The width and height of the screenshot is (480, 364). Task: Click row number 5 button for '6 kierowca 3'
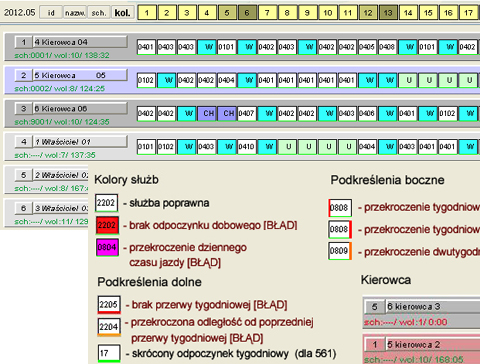(x=374, y=307)
